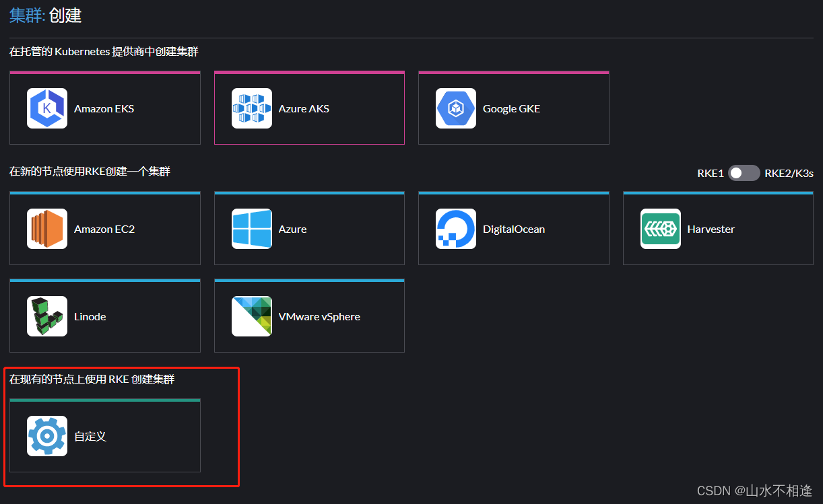Click the Amazon EKS logo icon
This screenshot has height=504, width=823.
coord(47,108)
